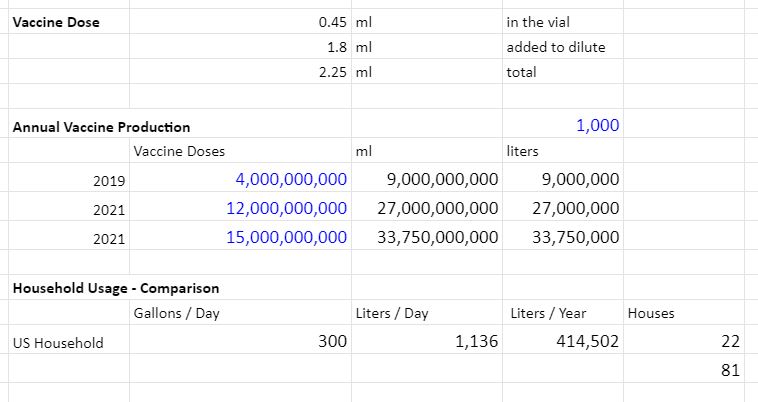
Task: Select the 414,502 liters per year cell
Action: click(x=586, y=341)
